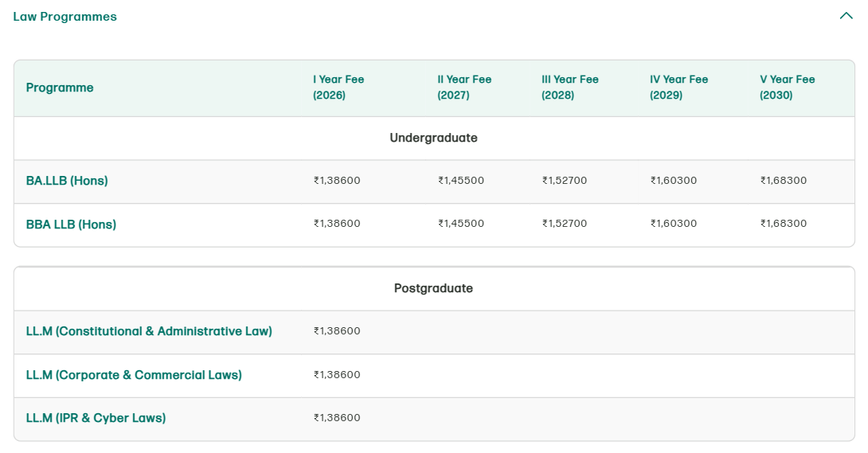The width and height of the screenshot is (868, 453).
Task: Click the V Year Fee (2030) header
Action: click(788, 87)
